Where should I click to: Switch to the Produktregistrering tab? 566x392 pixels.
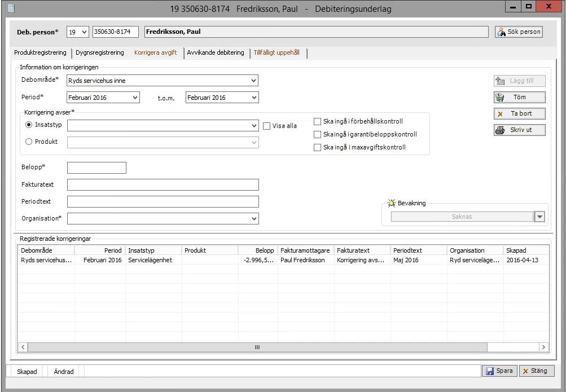[41, 52]
